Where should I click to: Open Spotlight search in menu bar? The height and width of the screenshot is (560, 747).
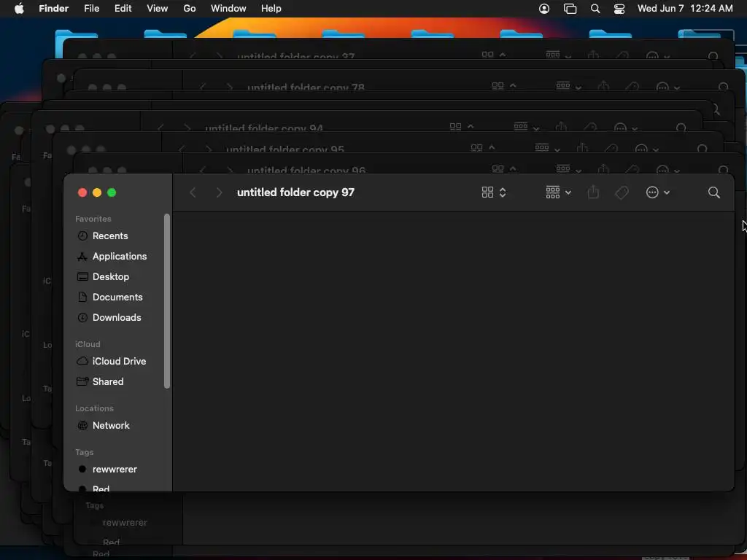point(595,8)
